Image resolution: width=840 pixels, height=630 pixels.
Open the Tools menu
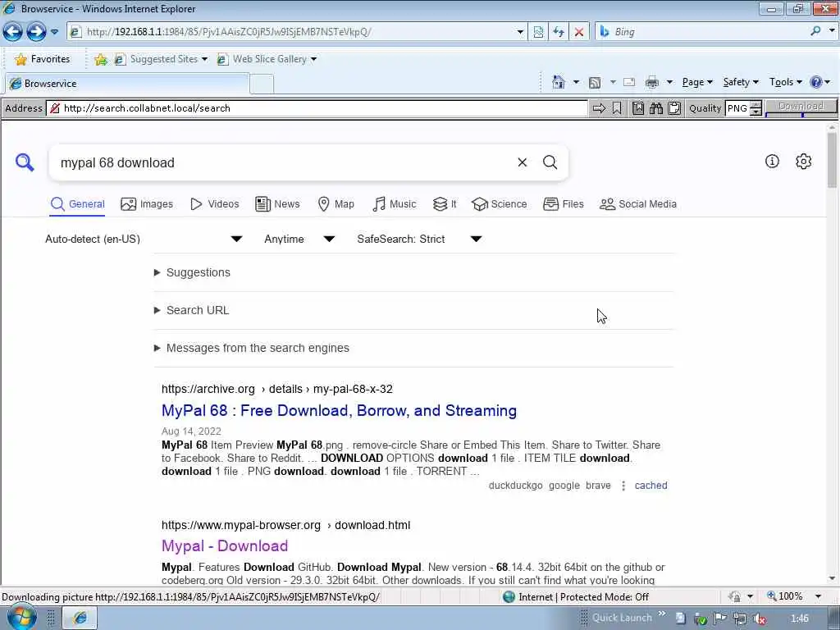click(x=785, y=82)
